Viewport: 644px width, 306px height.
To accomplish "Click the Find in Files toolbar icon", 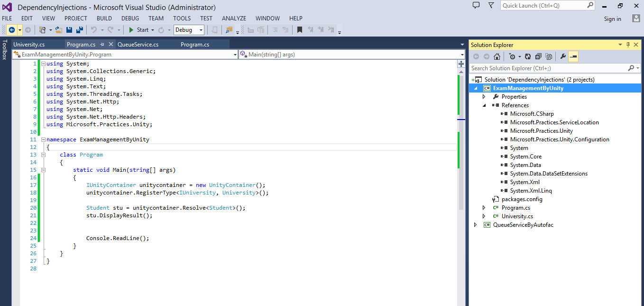I will [x=229, y=30].
